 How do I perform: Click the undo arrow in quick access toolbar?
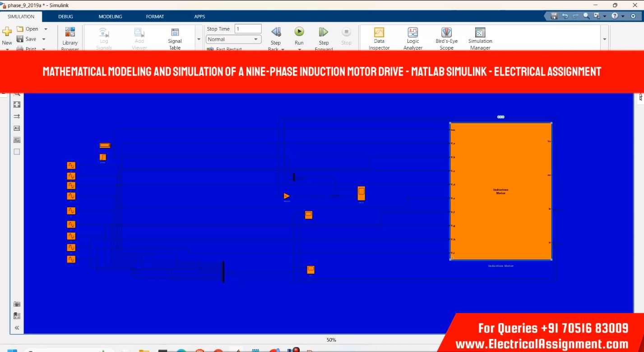[x=565, y=16]
